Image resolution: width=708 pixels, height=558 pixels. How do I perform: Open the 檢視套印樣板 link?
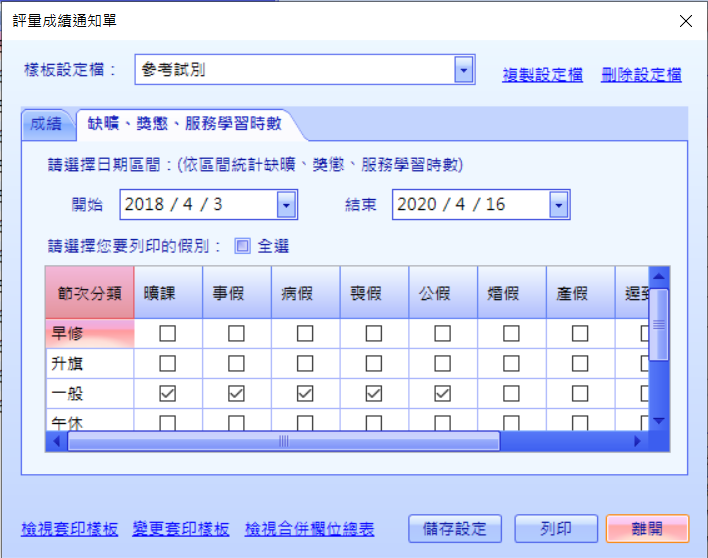pos(70,529)
